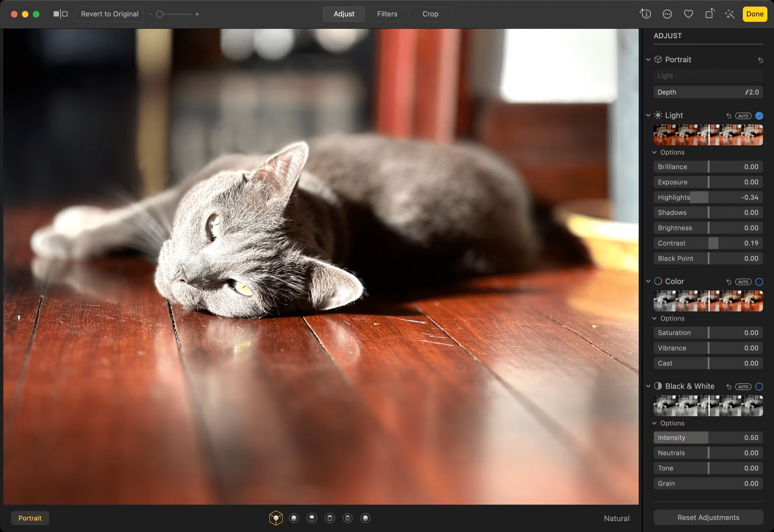Collapse the Light section chevron
Screen dimensions: 774x532
(x=648, y=115)
